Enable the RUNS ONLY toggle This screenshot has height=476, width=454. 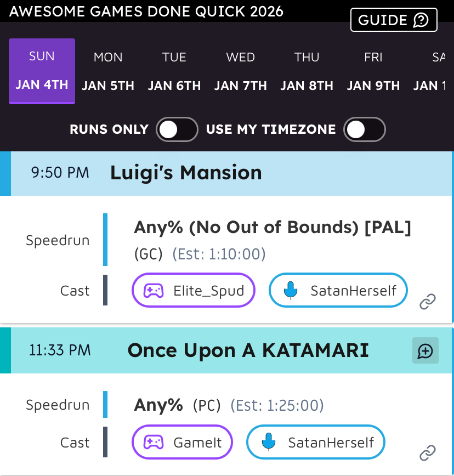177,129
